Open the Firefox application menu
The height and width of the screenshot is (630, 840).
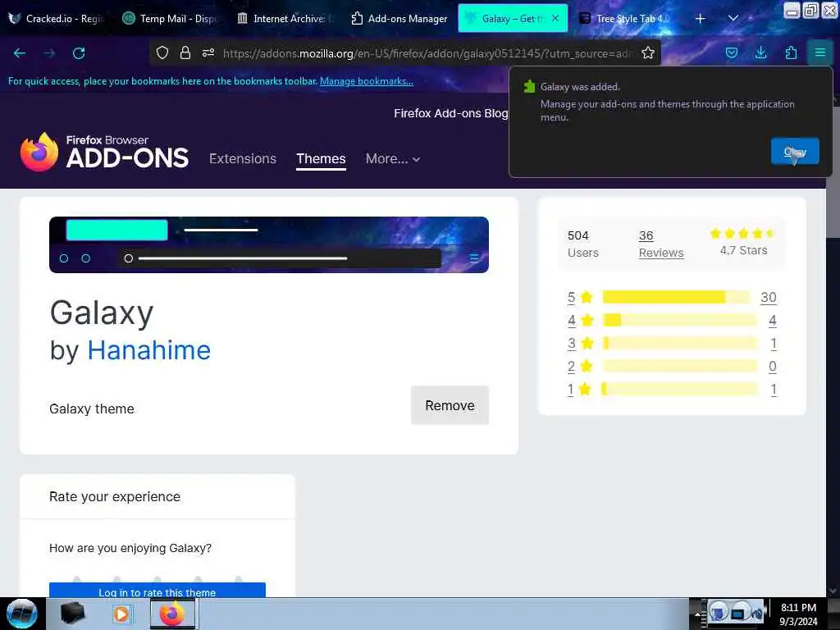[820, 52]
